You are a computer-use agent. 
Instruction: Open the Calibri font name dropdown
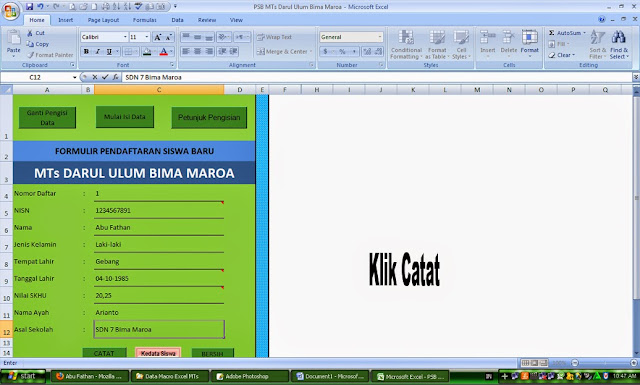[x=125, y=37]
